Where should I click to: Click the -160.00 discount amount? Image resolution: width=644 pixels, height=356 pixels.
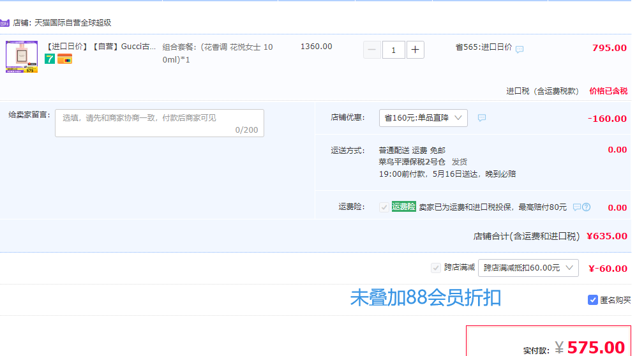point(607,119)
